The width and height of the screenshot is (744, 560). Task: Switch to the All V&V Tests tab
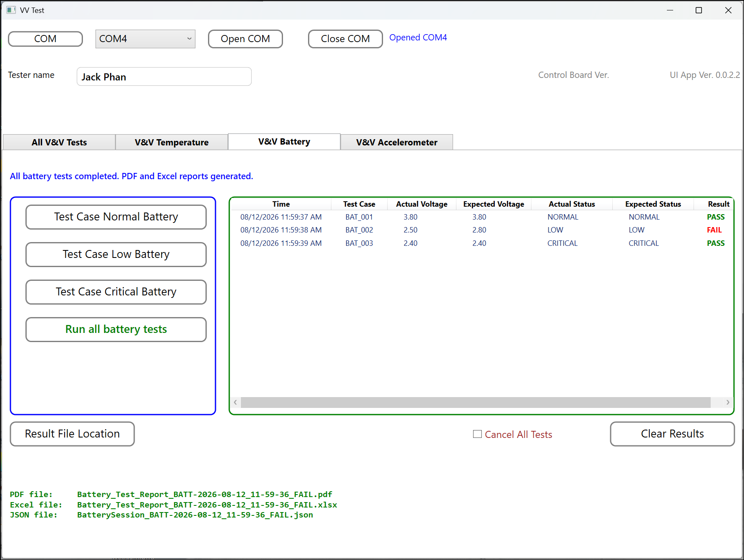coord(59,142)
